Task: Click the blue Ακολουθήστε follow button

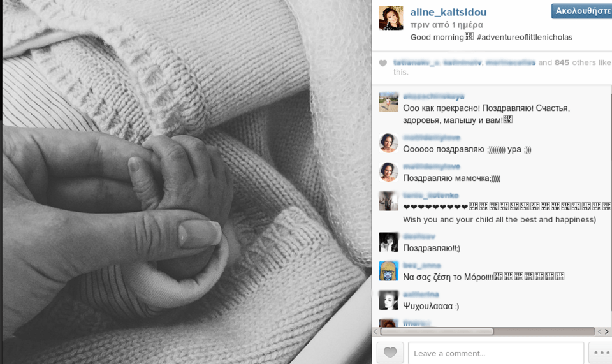Action: point(582,11)
